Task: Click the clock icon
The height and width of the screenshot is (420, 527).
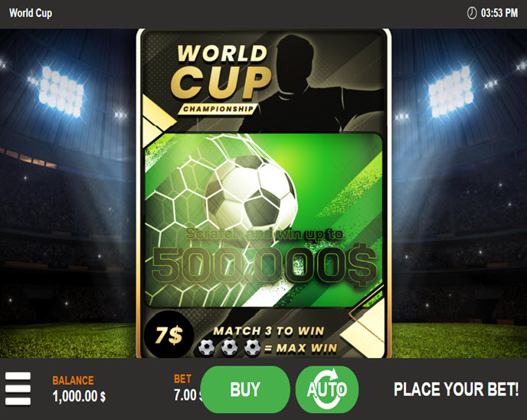Action: pyautogui.click(x=472, y=13)
